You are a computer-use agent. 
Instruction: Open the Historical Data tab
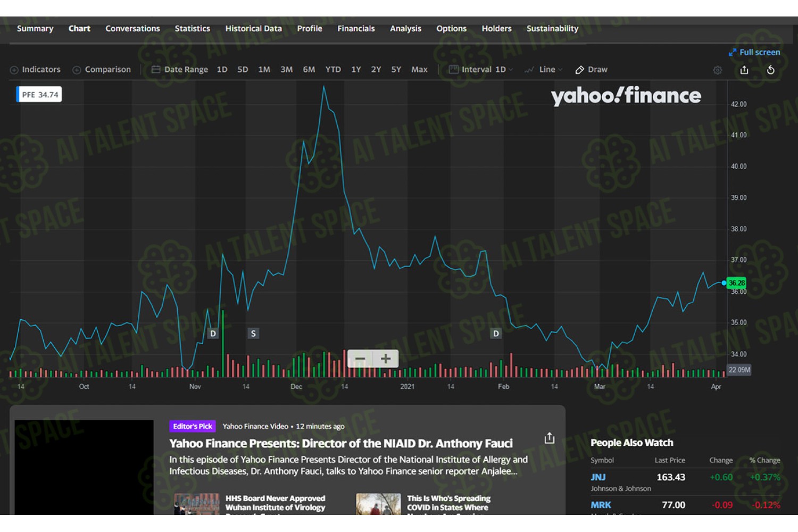(x=253, y=29)
